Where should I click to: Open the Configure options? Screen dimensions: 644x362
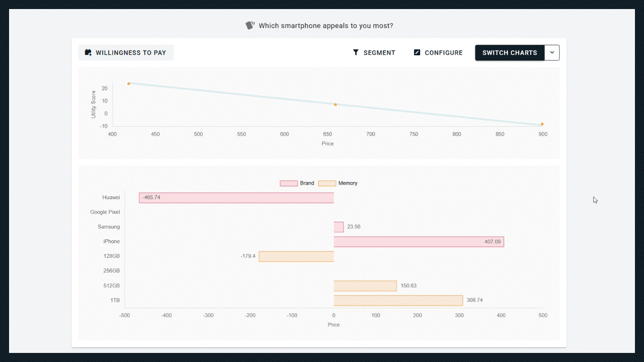(x=438, y=53)
